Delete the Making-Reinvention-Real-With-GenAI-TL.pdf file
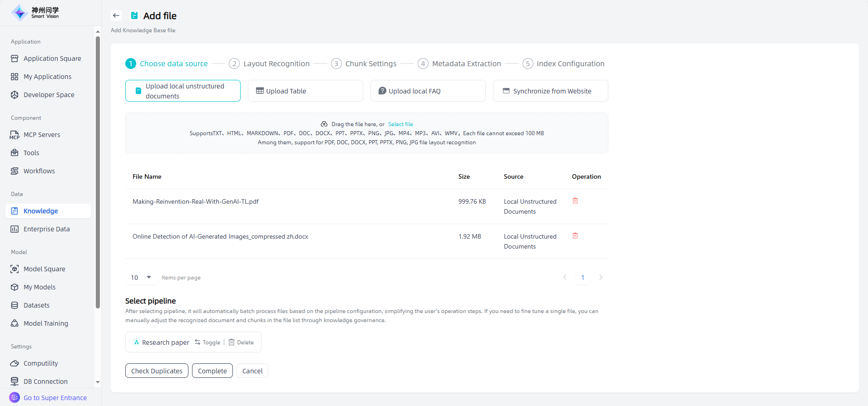This screenshot has height=406, width=868. click(575, 201)
